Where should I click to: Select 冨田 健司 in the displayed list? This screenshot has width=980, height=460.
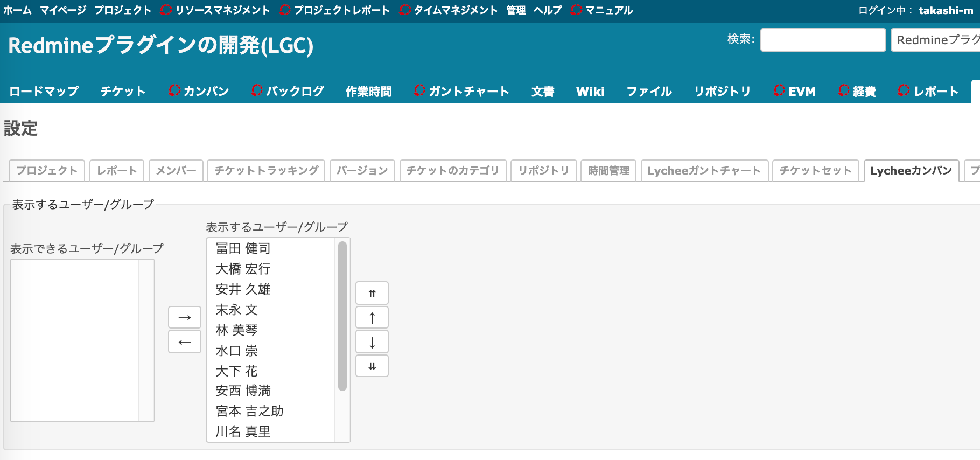coord(243,248)
